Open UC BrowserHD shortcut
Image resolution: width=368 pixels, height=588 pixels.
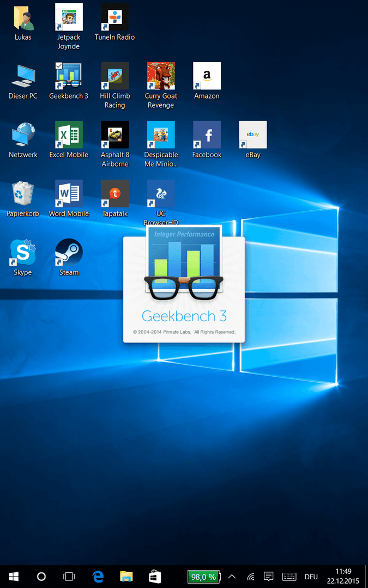click(161, 193)
